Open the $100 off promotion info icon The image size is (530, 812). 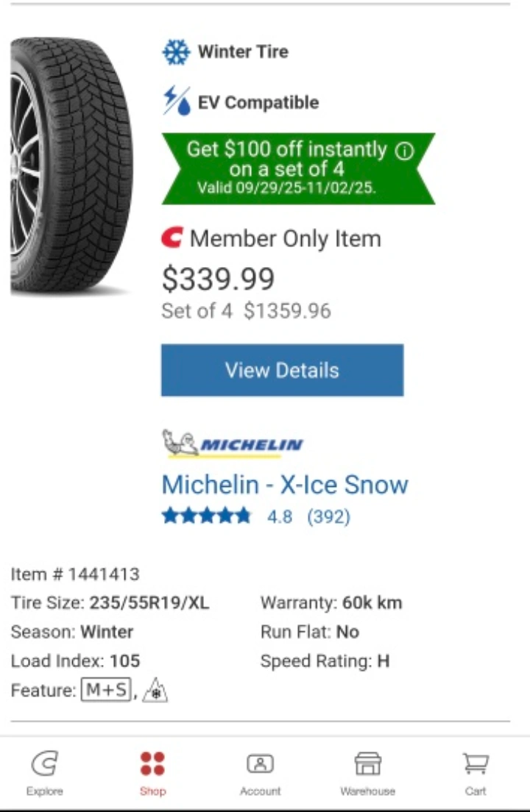[404, 151]
